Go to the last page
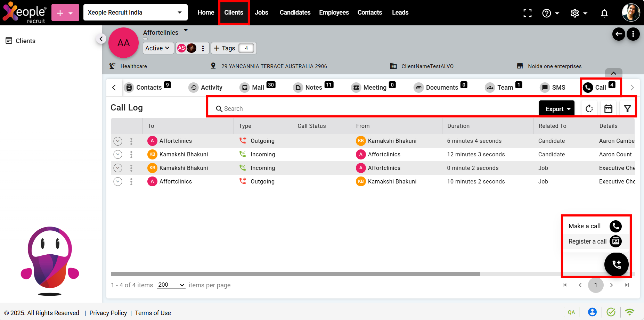 627,285
